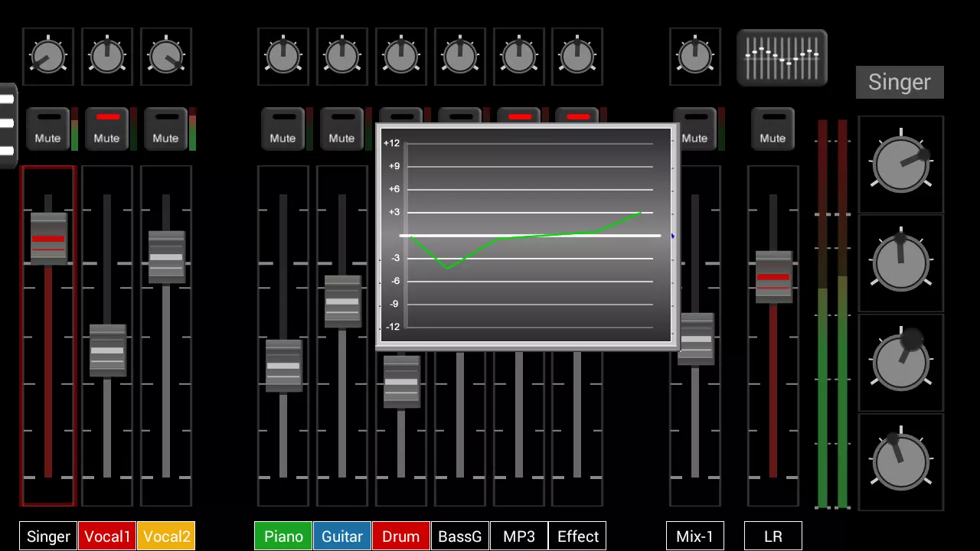Click the Singer title in right panel
Image resolution: width=980 pixels, height=551 pixels.
point(900,83)
